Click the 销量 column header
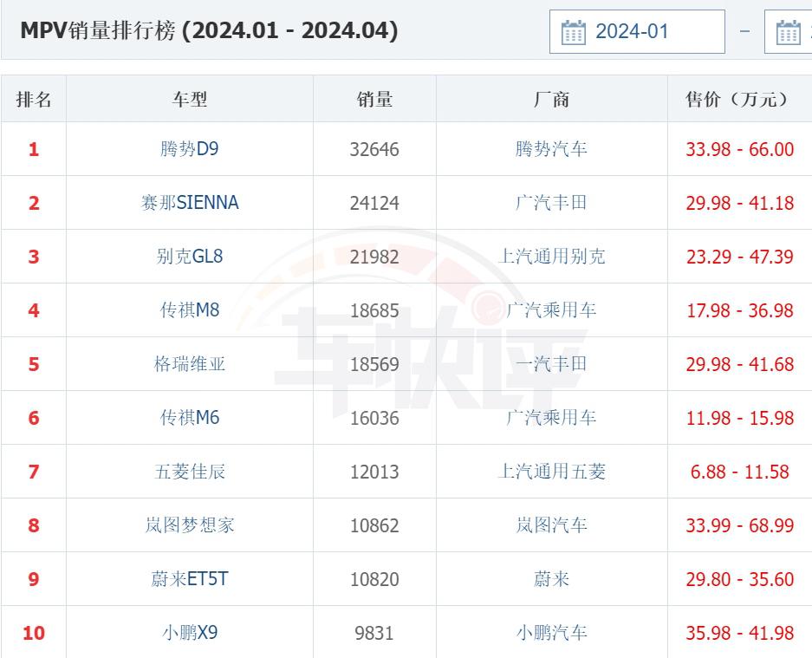Screen dimensions: 812x658 (x=374, y=100)
